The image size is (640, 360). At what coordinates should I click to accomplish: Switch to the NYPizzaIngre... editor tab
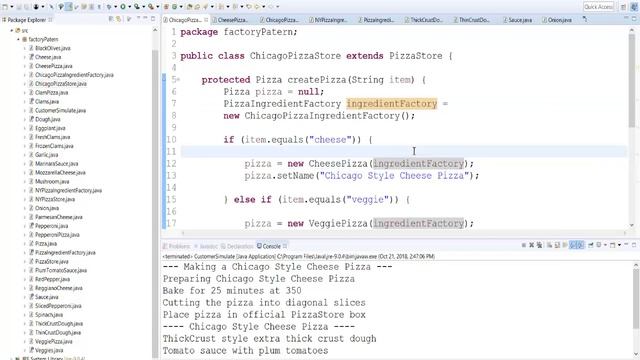click(331, 20)
